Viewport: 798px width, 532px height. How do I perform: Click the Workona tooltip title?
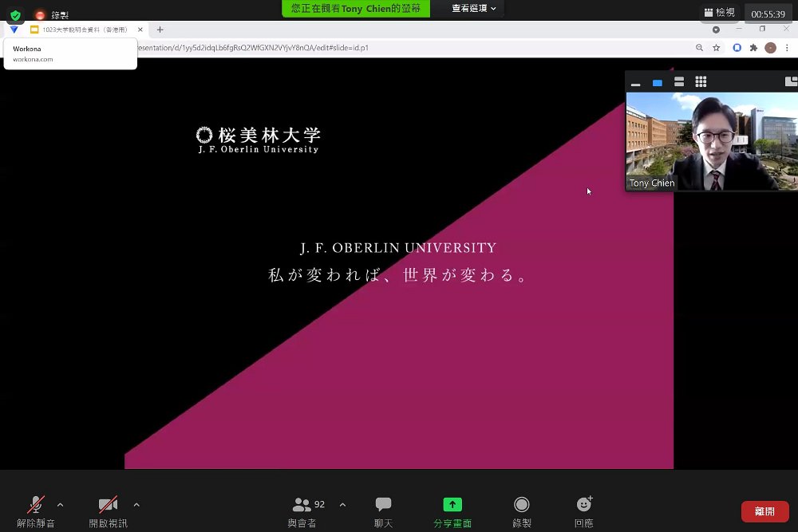tap(27, 49)
